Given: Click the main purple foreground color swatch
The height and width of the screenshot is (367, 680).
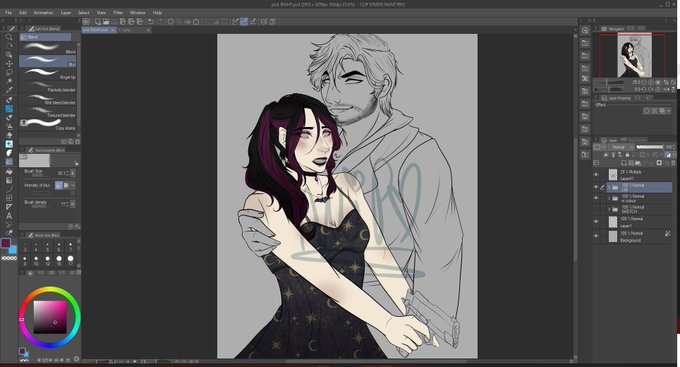Looking at the screenshot, I should tap(6, 243).
